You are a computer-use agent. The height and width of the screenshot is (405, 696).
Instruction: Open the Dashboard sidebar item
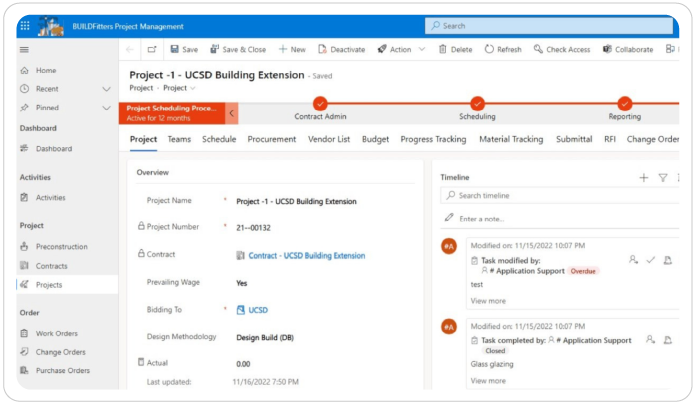pyautogui.click(x=54, y=148)
